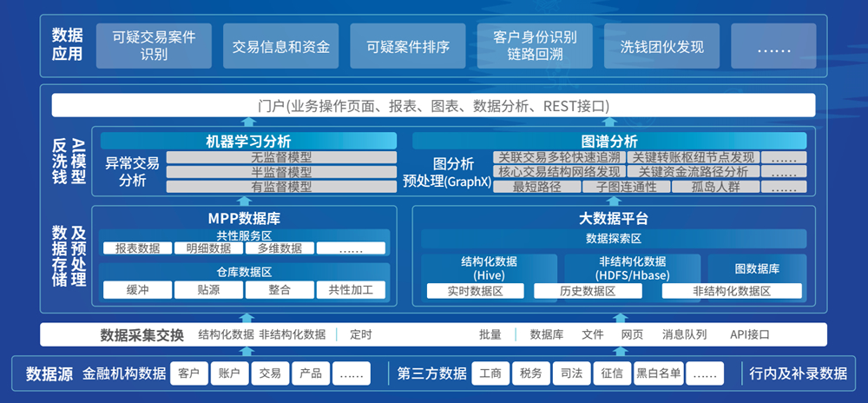Click the 可疑交易案件识别 application box
Viewport: 868px width, 403px height.
[x=154, y=46]
